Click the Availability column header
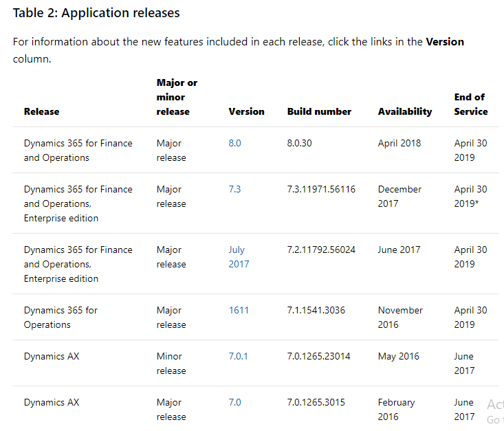504x431 pixels. (x=405, y=111)
